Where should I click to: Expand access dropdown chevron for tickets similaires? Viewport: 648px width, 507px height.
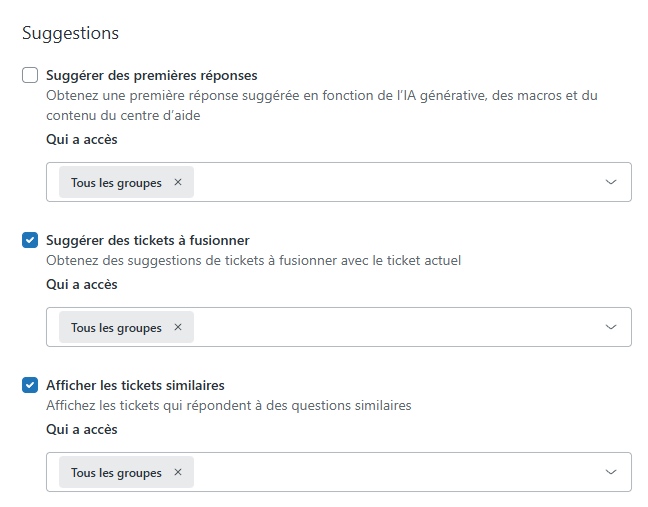coord(612,472)
